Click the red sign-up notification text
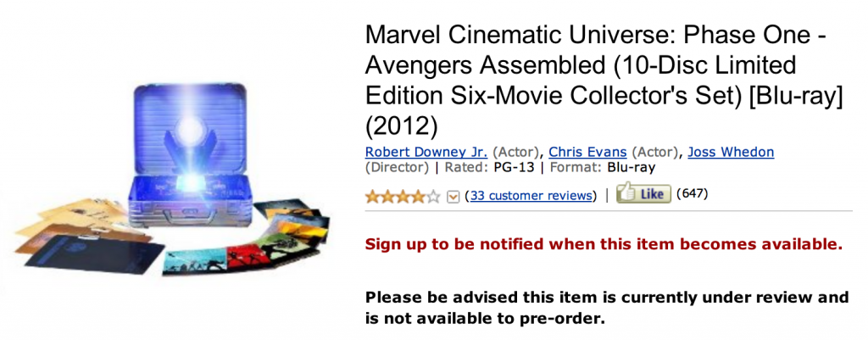Viewport: 868px width, 340px height. click(604, 244)
